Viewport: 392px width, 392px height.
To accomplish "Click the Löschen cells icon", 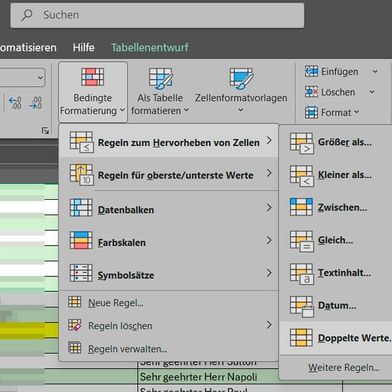I will (x=311, y=92).
